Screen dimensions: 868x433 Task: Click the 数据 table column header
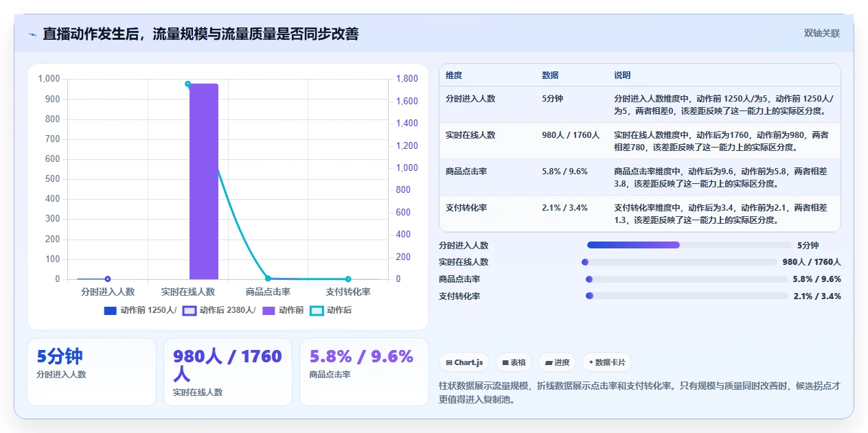[x=550, y=75]
